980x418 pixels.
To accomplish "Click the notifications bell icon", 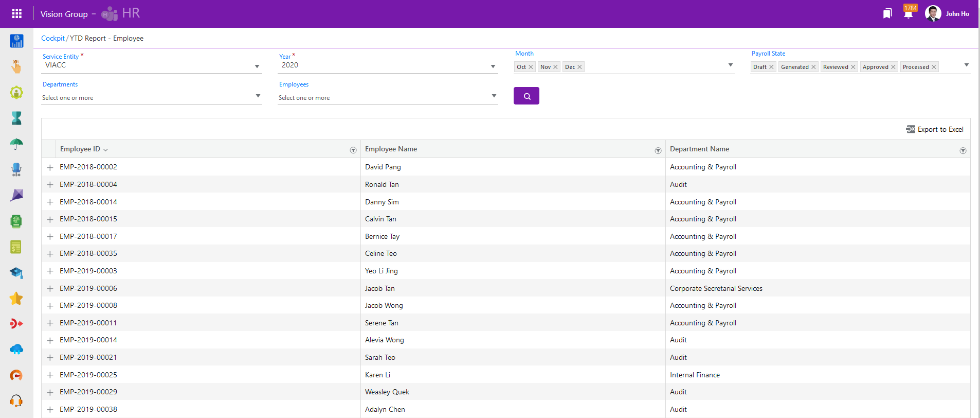I will tap(908, 14).
